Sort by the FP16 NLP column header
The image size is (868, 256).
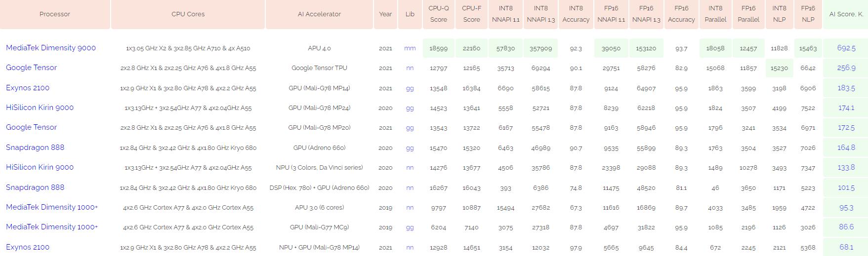click(x=808, y=14)
